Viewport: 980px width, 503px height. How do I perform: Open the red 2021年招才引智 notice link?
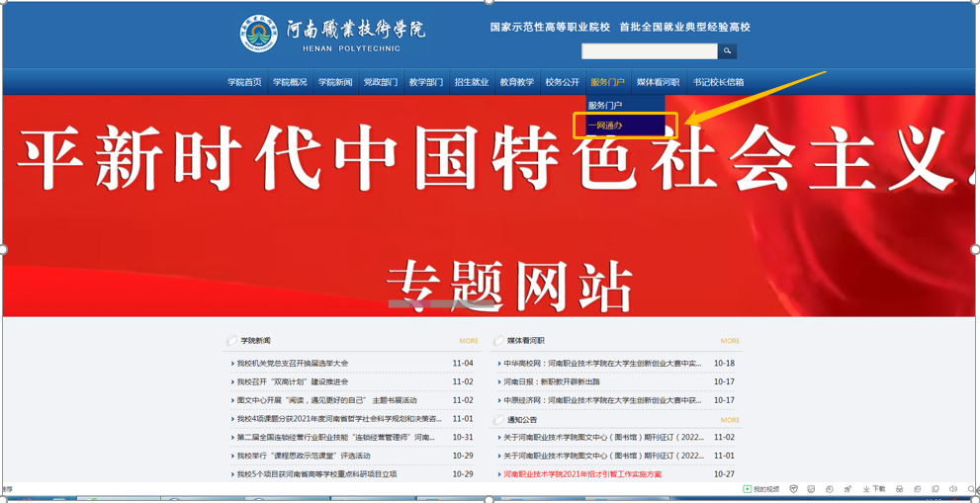pyautogui.click(x=582, y=474)
